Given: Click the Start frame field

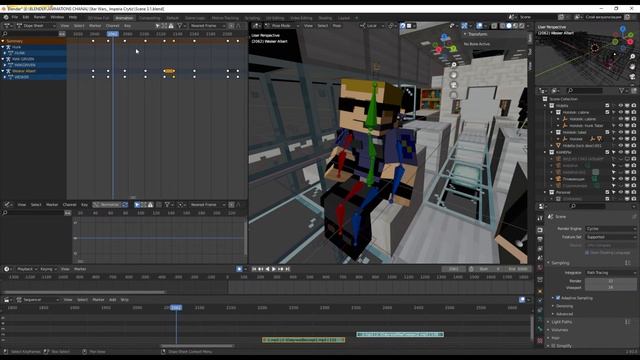Looking at the screenshot, I should (x=488, y=269).
